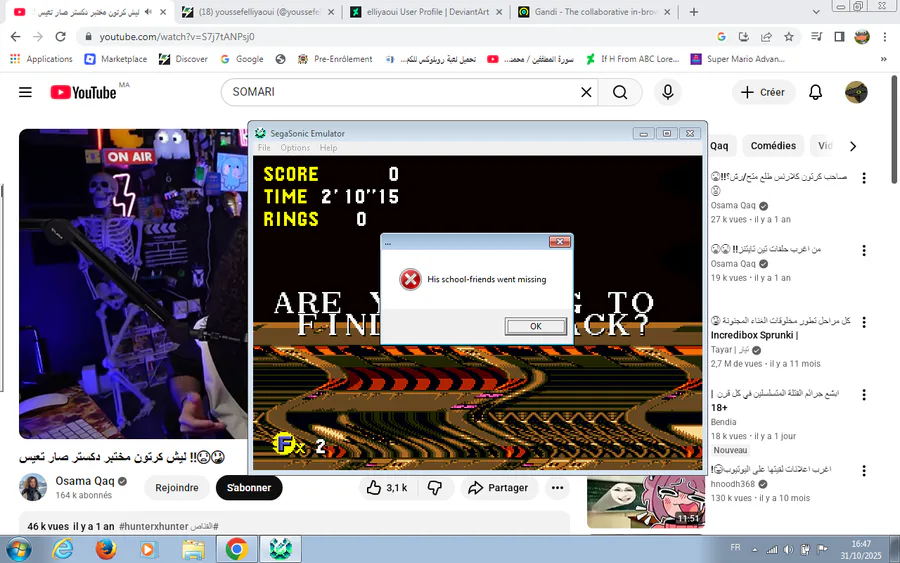Viewport: 900px width, 563px height.
Task: Switch to youssefelliyaoui browser tab
Action: 258,11
